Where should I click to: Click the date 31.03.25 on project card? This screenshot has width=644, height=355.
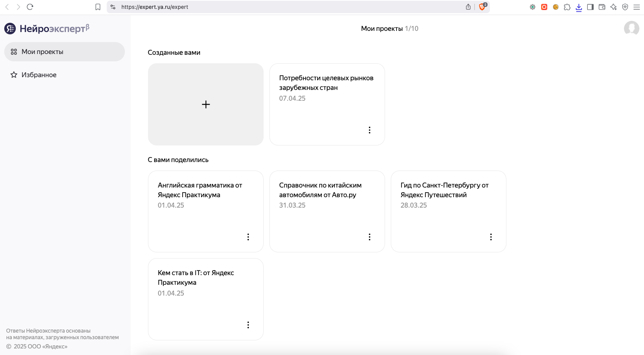(x=292, y=205)
